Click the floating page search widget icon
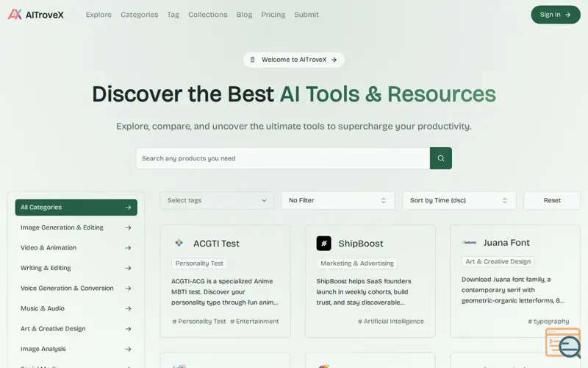Viewport: 588px width, 368px height. [563, 343]
